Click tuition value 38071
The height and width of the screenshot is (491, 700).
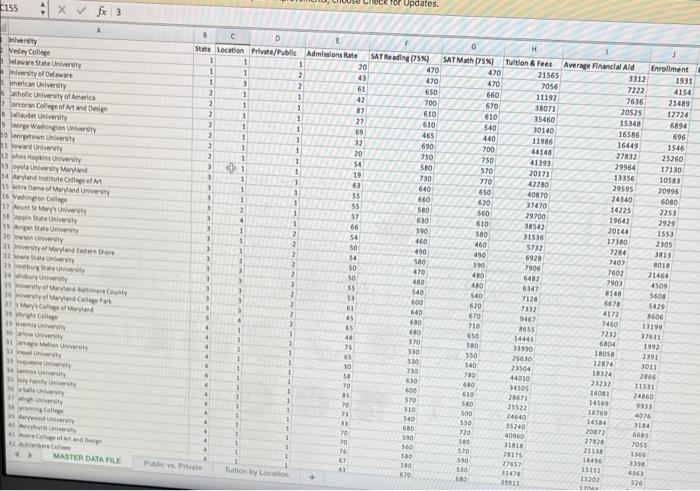point(545,108)
